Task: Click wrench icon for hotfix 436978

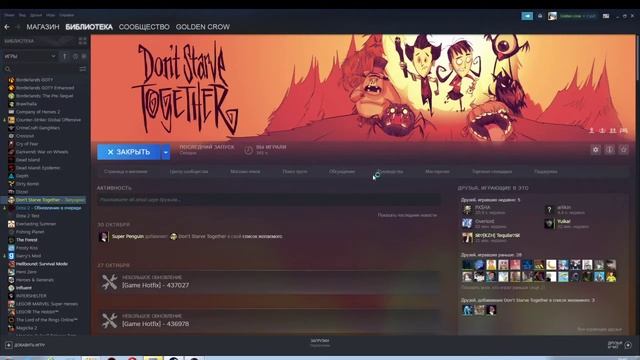Action: point(109,321)
